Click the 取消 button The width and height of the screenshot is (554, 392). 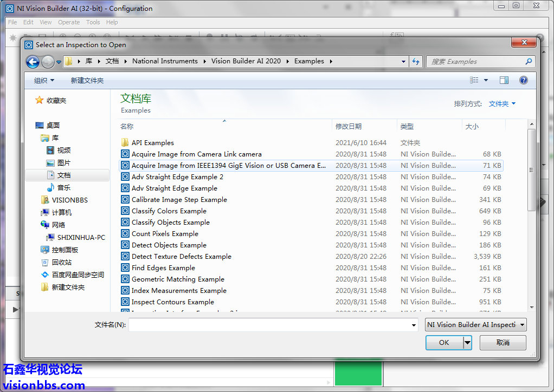503,343
